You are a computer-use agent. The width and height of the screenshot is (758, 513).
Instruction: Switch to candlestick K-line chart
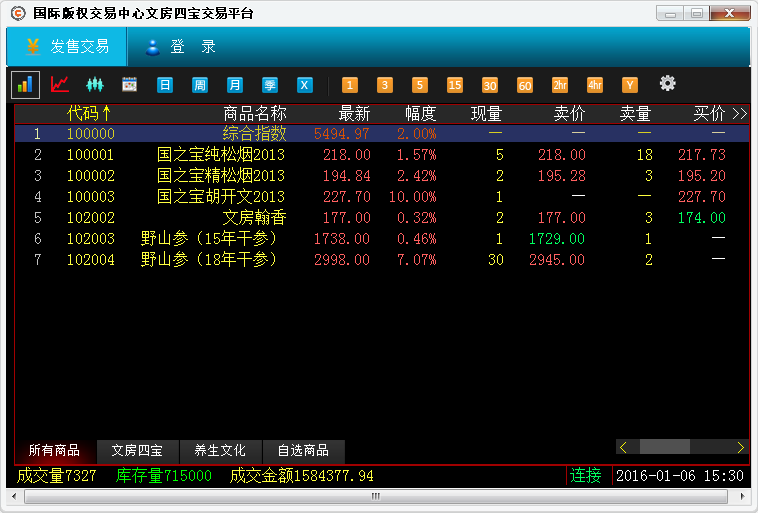(x=95, y=85)
